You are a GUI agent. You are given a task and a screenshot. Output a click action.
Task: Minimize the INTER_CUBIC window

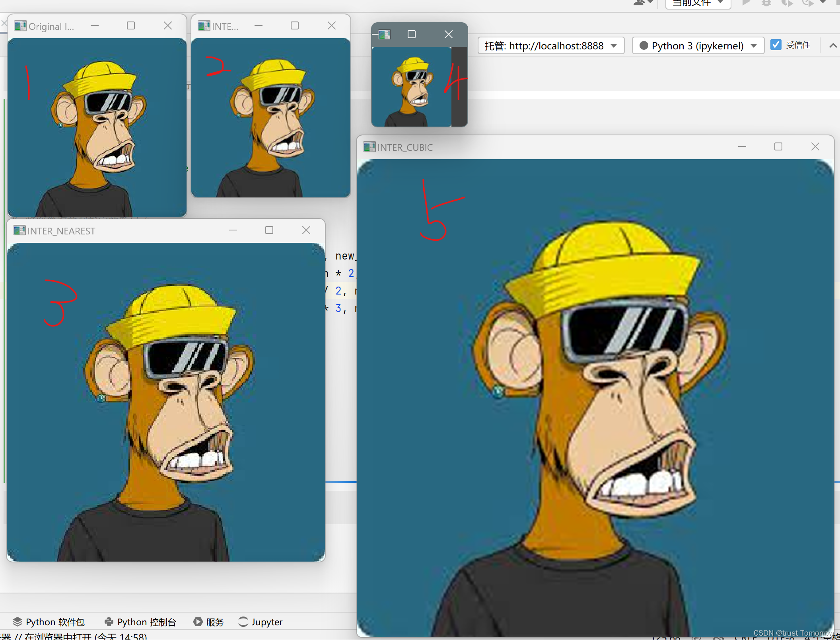click(x=742, y=146)
